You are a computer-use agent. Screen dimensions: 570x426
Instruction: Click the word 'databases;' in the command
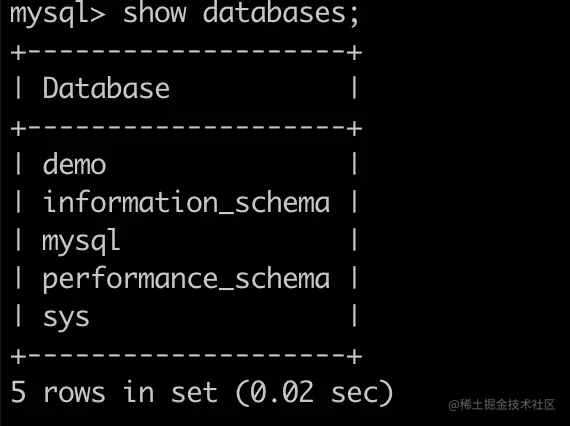281,13
